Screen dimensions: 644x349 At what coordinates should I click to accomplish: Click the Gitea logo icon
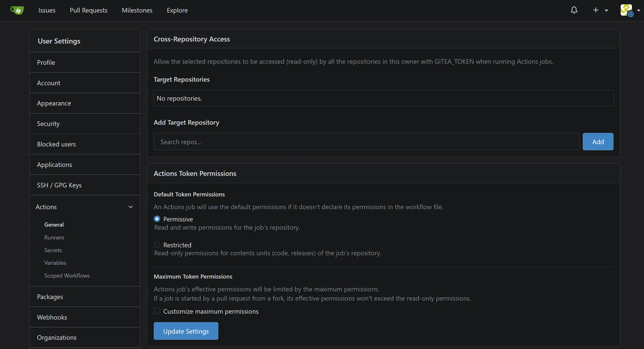tap(17, 10)
